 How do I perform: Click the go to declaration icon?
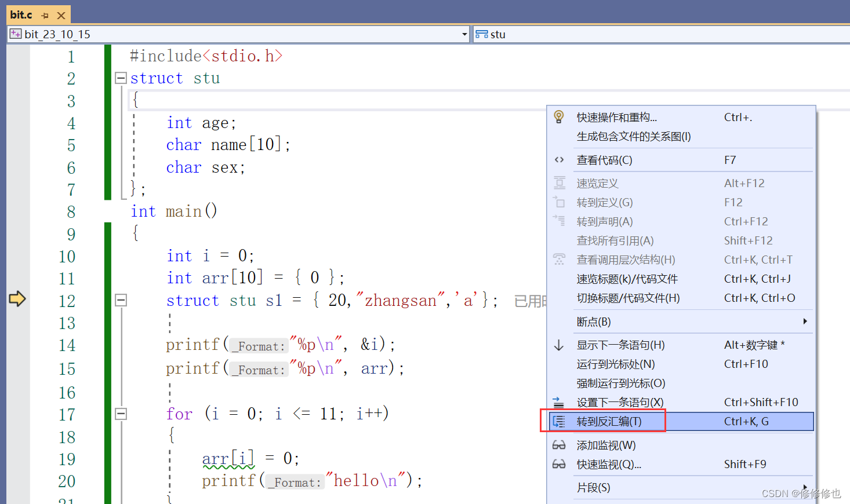pos(559,221)
